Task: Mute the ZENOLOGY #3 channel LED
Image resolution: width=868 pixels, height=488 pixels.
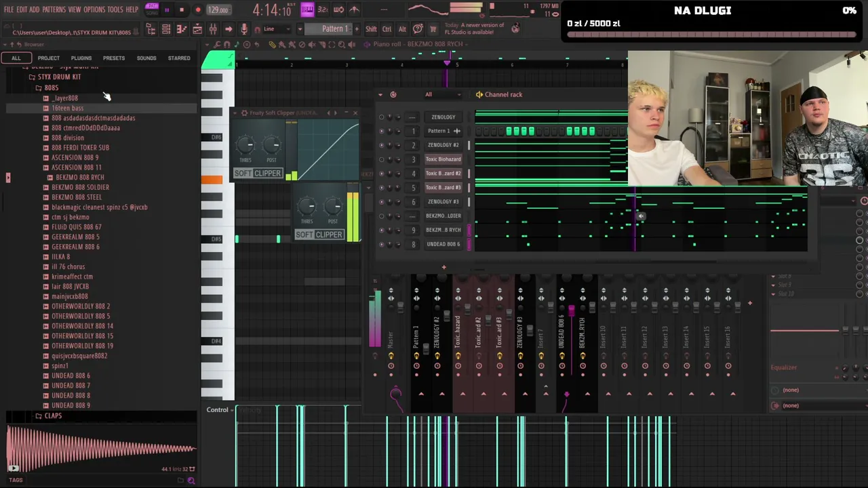Action: 381,202
